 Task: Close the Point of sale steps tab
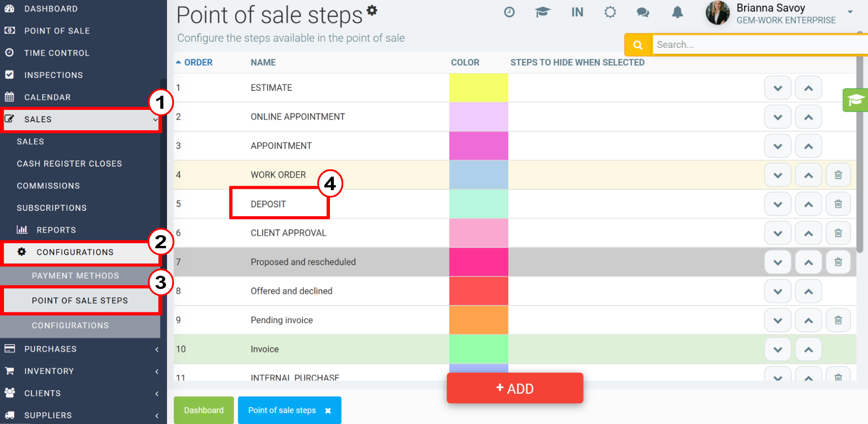click(x=328, y=411)
